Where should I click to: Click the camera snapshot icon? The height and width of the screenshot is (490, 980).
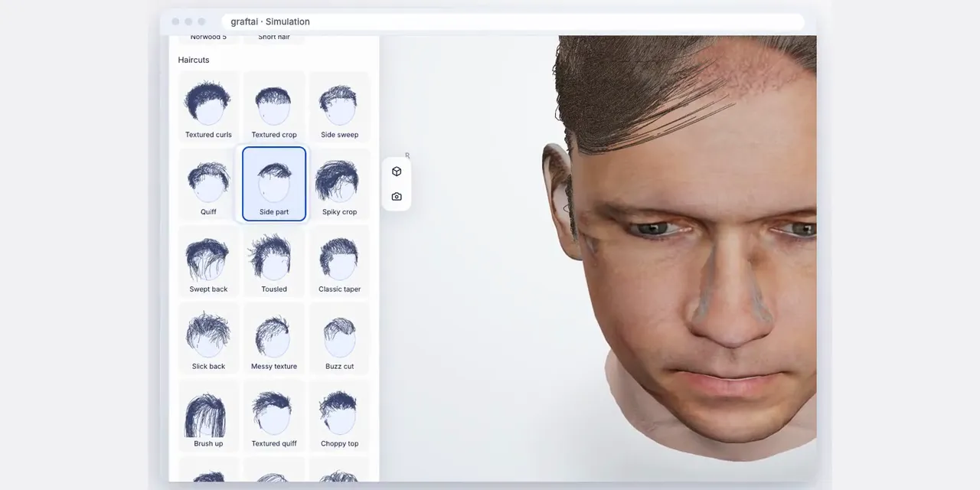point(397,197)
